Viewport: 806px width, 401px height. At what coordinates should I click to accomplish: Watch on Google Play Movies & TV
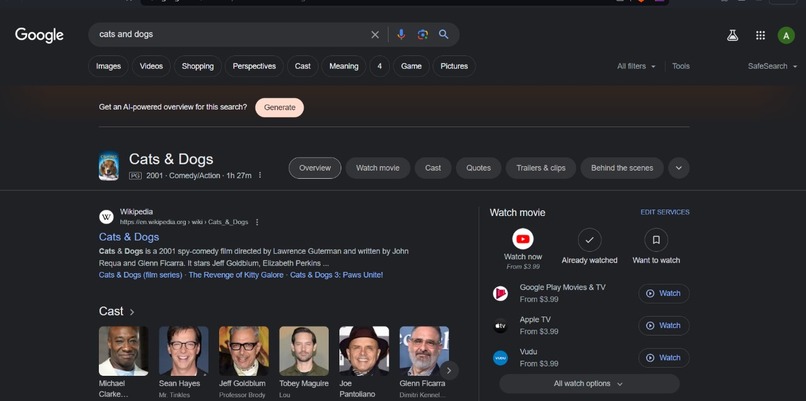[x=664, y=293]
